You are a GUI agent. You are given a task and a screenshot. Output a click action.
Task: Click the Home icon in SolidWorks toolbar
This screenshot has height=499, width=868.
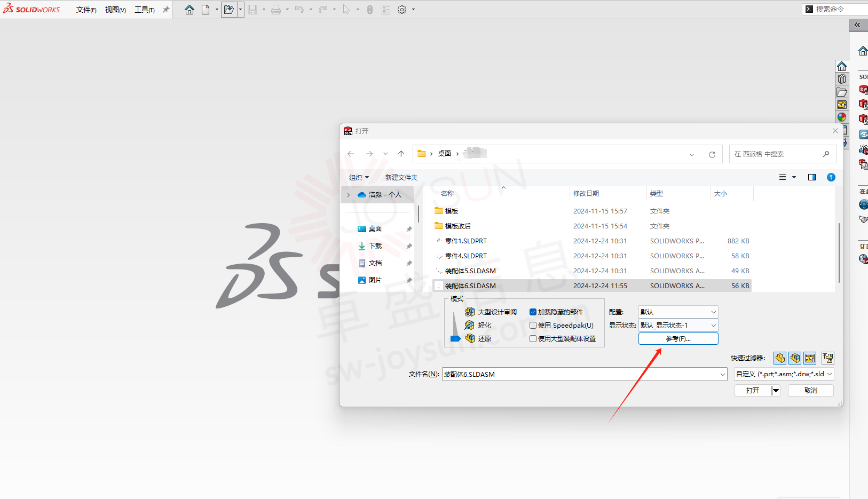(190, 10)
